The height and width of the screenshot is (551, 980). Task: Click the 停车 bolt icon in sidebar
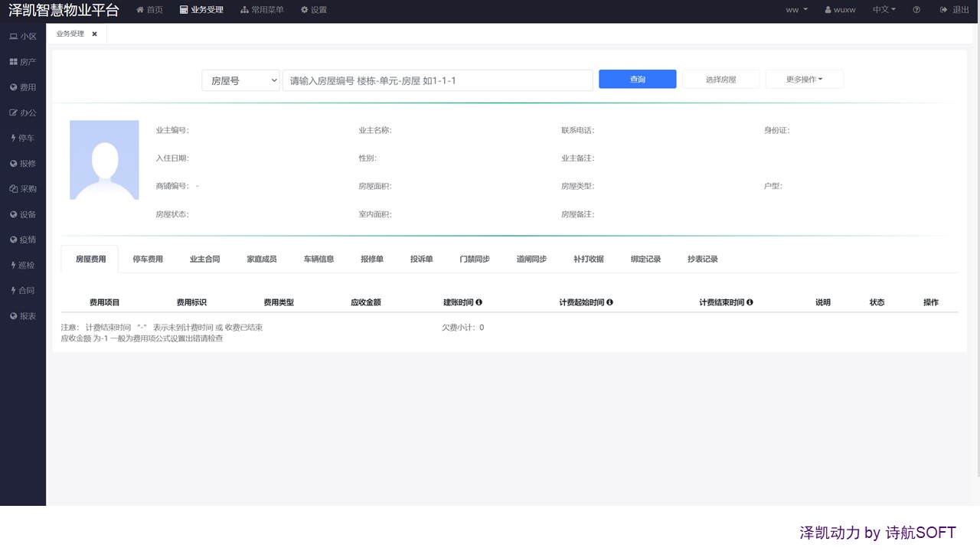[x=13, y=139]
